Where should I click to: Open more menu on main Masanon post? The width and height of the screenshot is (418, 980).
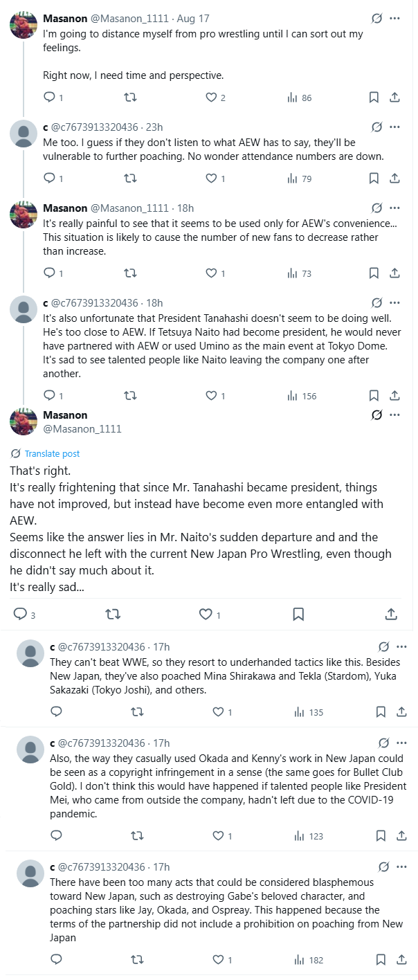[394, 415]
